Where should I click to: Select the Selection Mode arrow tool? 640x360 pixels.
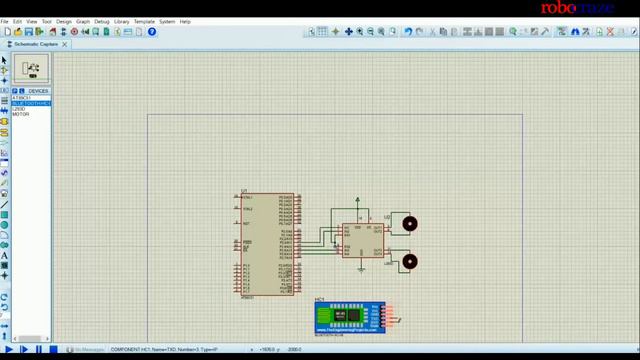[4, 60]
